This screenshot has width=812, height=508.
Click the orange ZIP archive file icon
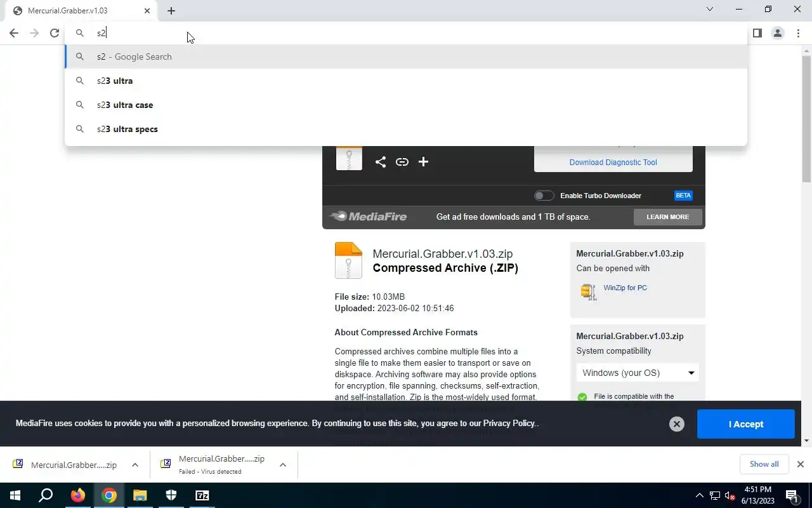tap(348, 260)
